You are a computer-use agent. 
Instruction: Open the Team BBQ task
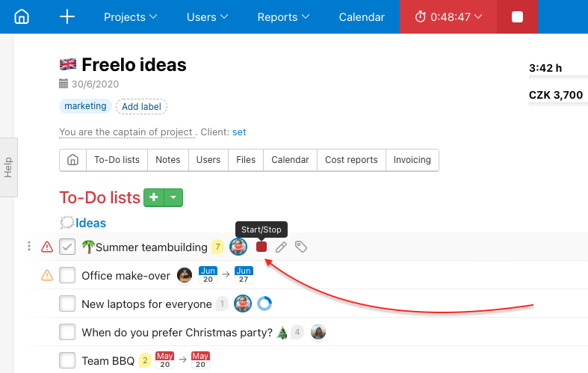click(x=108, y=361)
